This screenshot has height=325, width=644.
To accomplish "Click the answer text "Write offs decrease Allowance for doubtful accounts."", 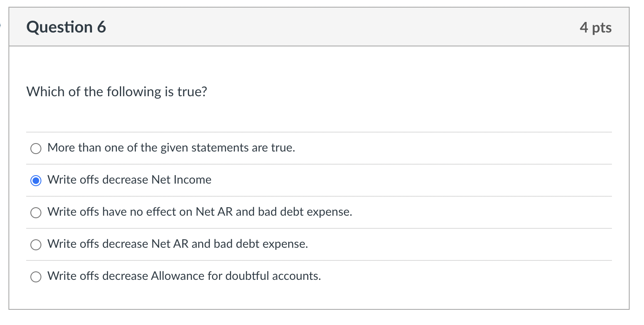I will pos(184,276).
